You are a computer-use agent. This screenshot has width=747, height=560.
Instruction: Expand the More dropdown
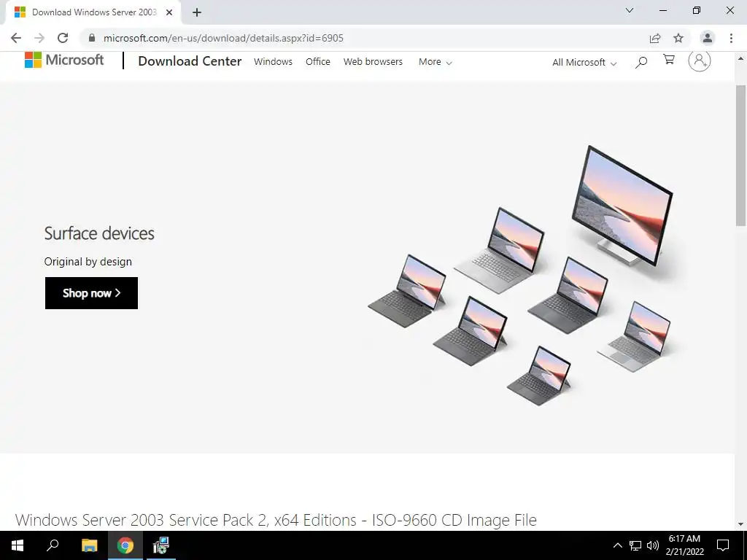click(x=435, y=62)
